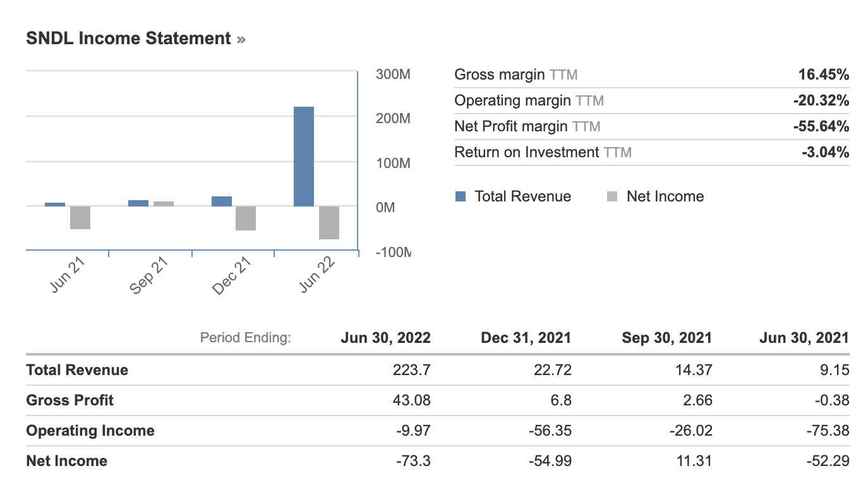Toggle the Net Income legend label
Viewport: 868px width, 490px height.
click(665, 196)
